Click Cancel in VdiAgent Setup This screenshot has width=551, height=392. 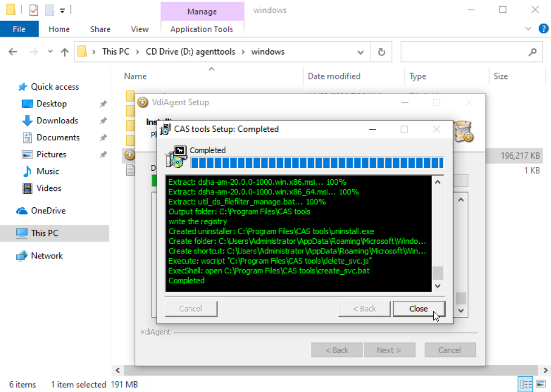[x=450, y=350]
